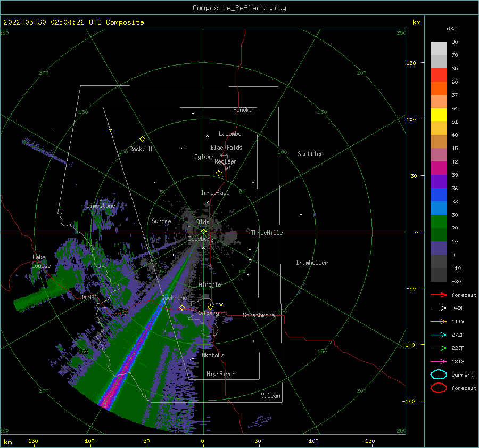This screenshot has height=448, width=479.
Task: Select the Airdrie city label
Action: [210, 284]
